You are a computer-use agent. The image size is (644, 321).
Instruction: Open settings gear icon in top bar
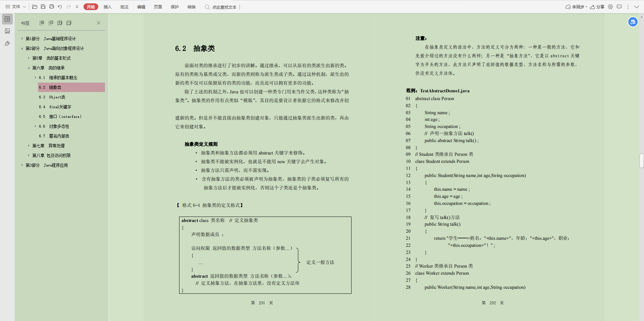pos(610,7)
